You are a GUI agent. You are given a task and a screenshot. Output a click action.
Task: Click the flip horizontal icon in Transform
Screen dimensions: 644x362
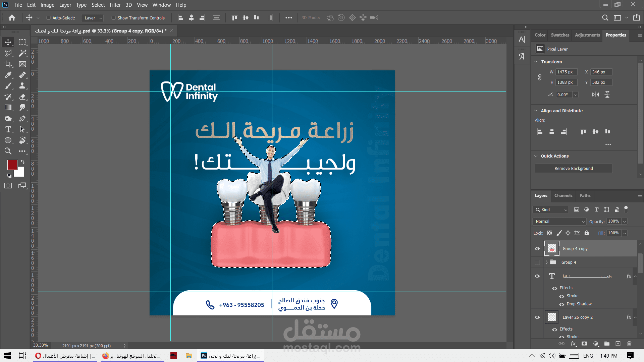click(x=595, y=95)
